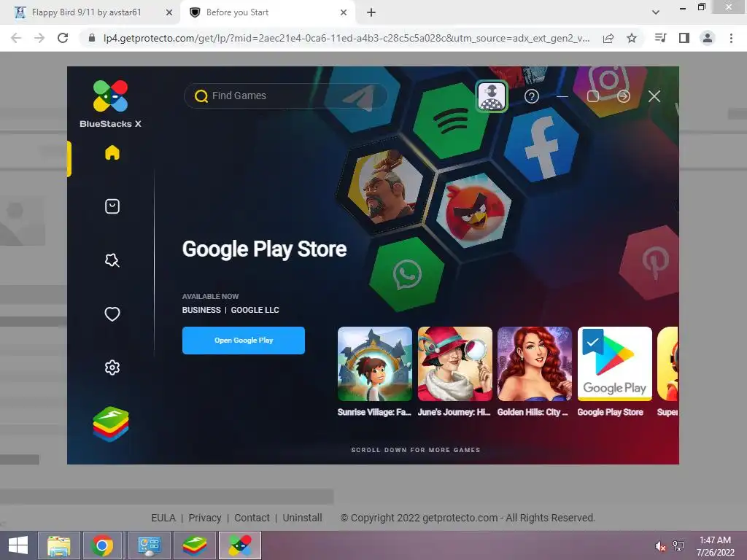Open the user avatar profile
The height and width of the screenshot is (560, 747).
point(492,96)
